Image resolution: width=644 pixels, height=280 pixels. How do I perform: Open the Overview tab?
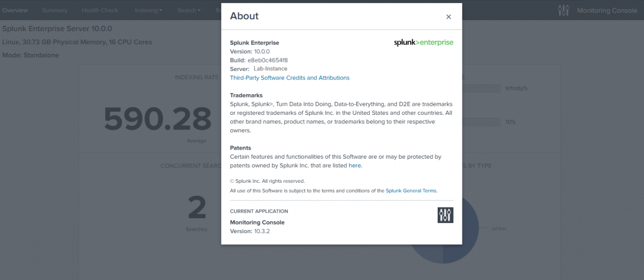pos(15,10)
